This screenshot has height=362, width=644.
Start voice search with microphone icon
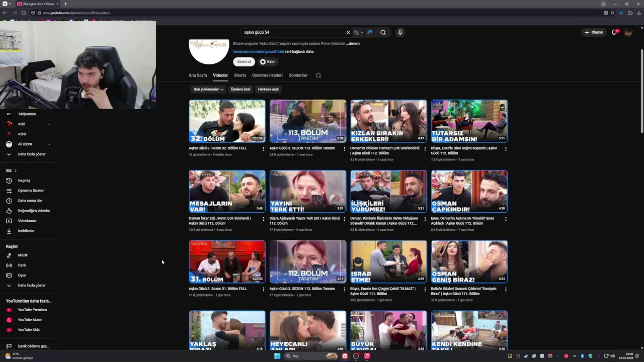pos(400,32)
